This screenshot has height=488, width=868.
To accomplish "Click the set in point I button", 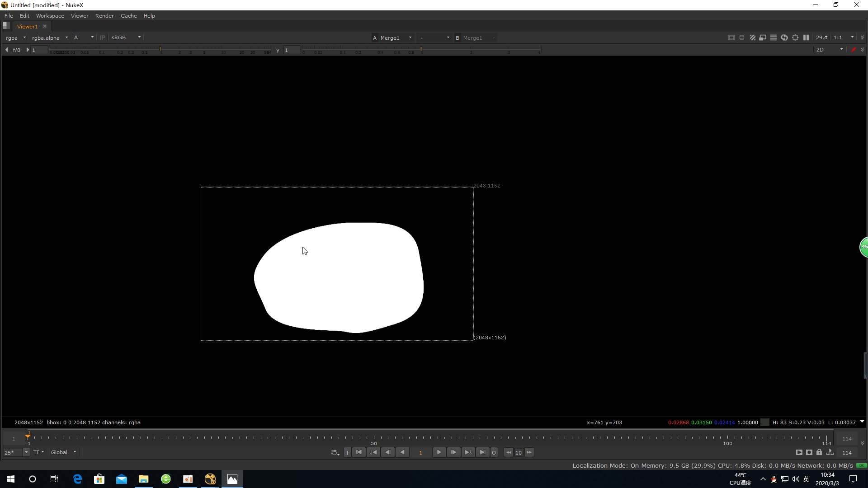I will pyautogui.click(x=347, y=452).
